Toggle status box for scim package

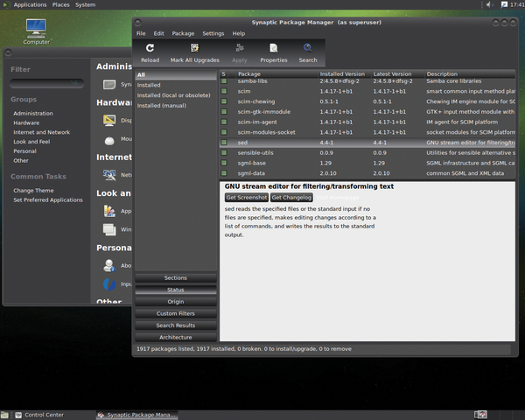click(224, 91)
